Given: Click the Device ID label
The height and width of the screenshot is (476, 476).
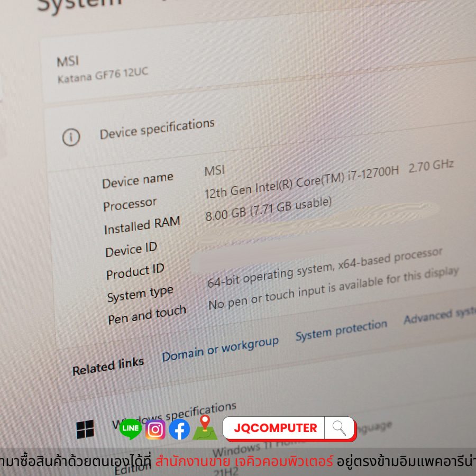Looking at the screenshot, I should 131,250.
